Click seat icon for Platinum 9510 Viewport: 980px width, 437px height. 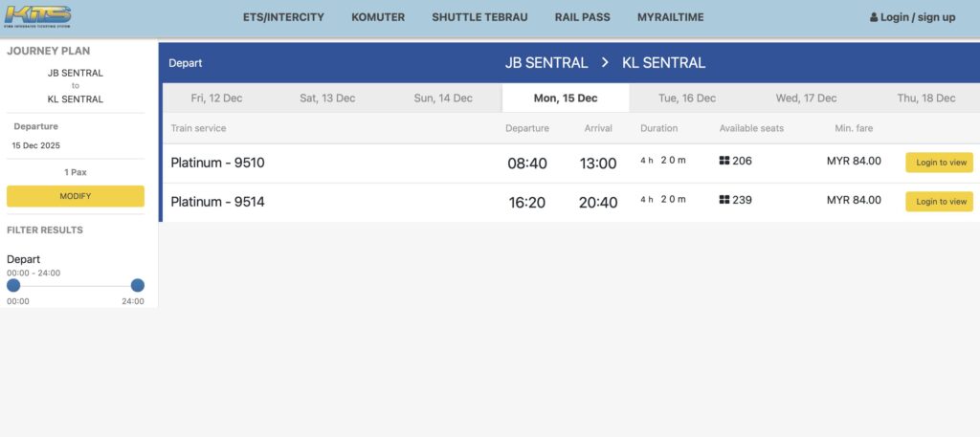724,162
